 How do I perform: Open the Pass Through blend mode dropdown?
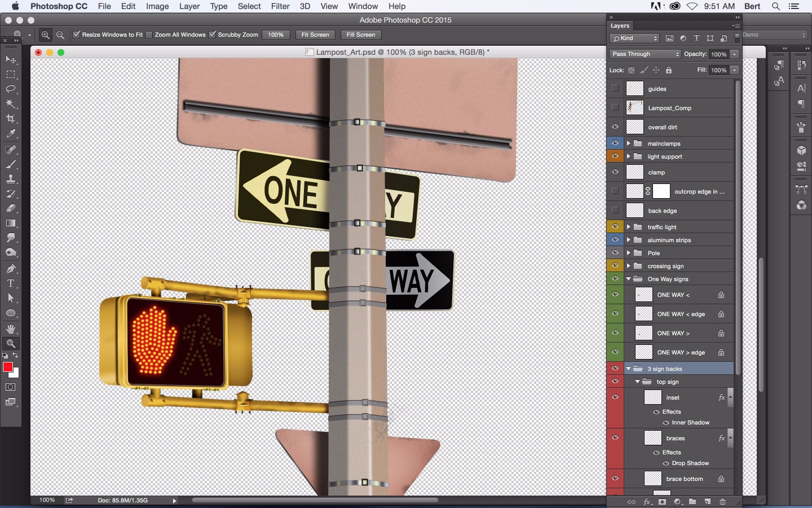tap(645, 54)
